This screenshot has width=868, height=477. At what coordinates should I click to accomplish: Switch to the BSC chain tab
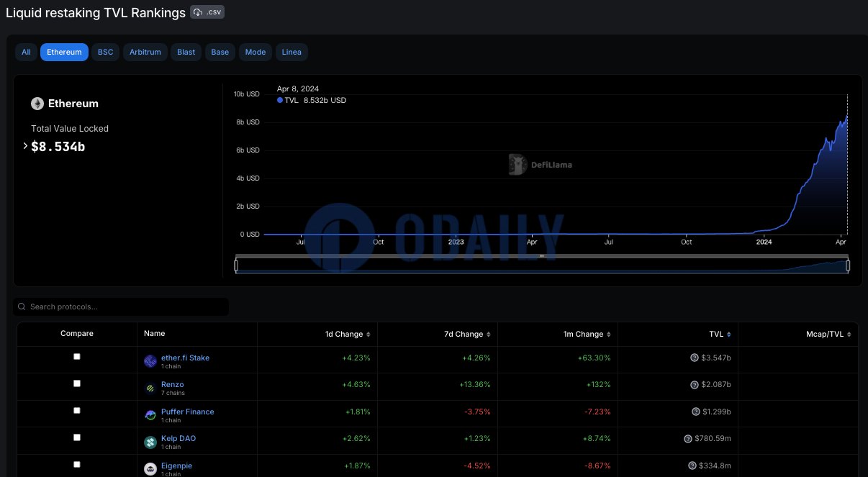pyautogui.click(x=106, y=52)
